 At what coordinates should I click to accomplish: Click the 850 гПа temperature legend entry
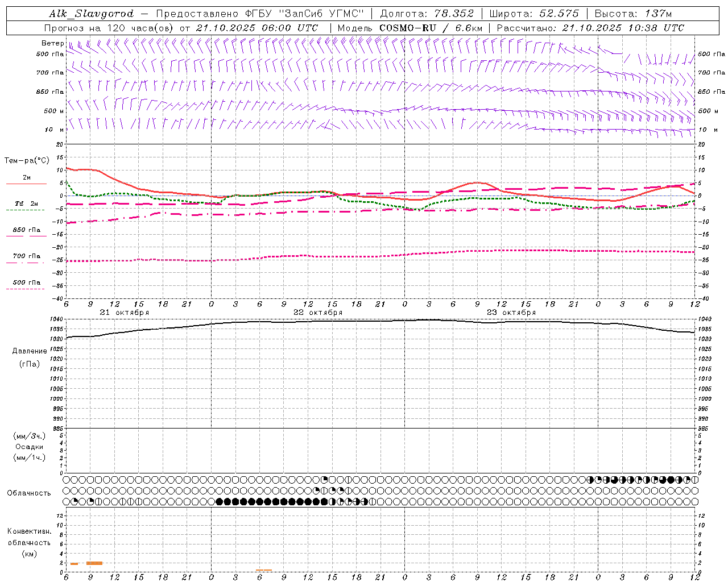[x=27, y=230]
